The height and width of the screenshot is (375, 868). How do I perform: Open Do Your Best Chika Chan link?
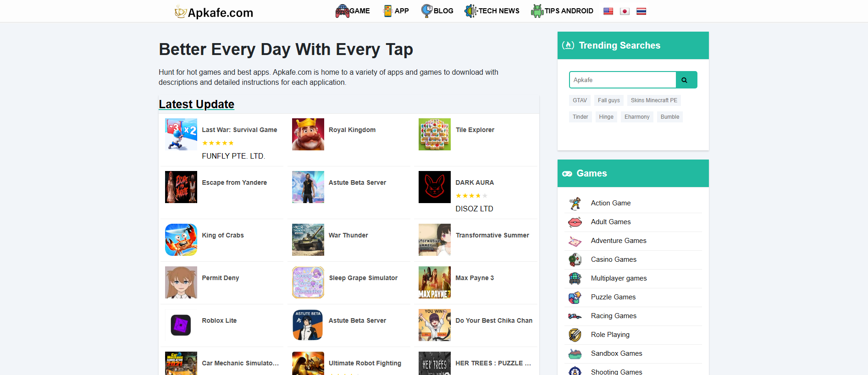click(494, 320)
